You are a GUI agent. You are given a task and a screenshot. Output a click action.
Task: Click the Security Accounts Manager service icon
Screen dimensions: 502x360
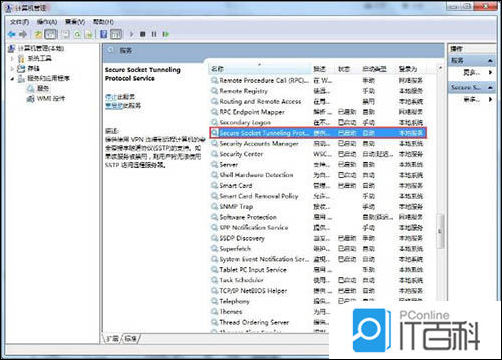pos(214,144)
